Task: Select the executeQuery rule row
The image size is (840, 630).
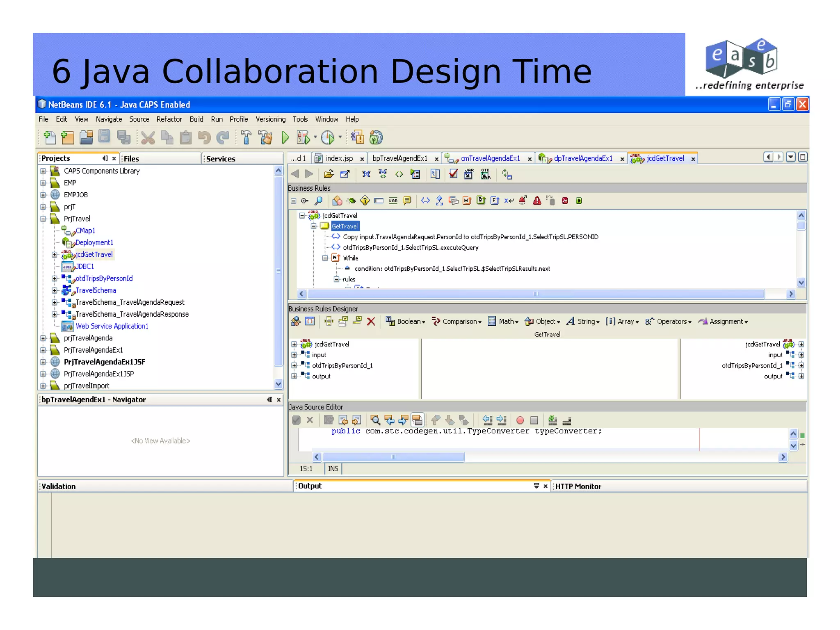Action: point(411,247)
